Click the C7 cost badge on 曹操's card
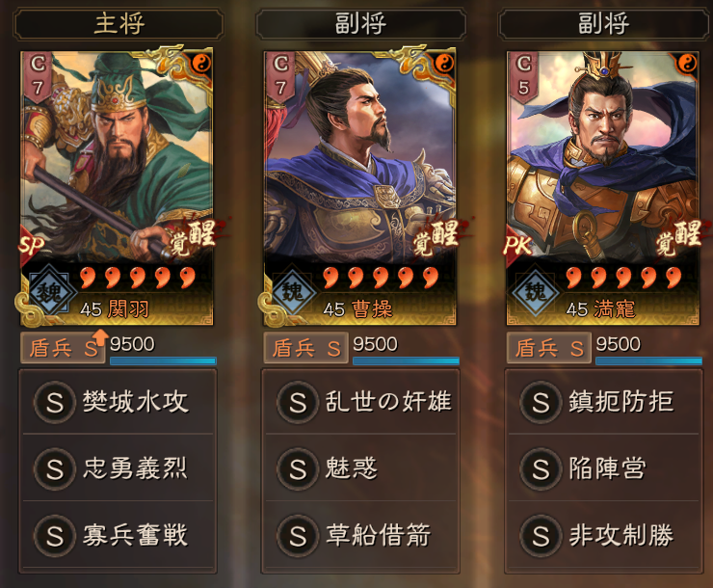Image resolution: width=713 pixels, height=588 pixels. click(280, 76)
